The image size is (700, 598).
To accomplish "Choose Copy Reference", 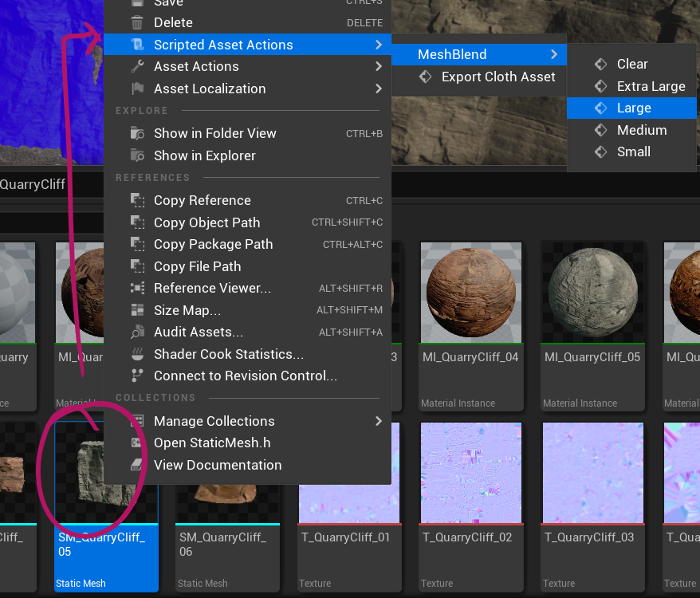I will [x=248, y=200].
